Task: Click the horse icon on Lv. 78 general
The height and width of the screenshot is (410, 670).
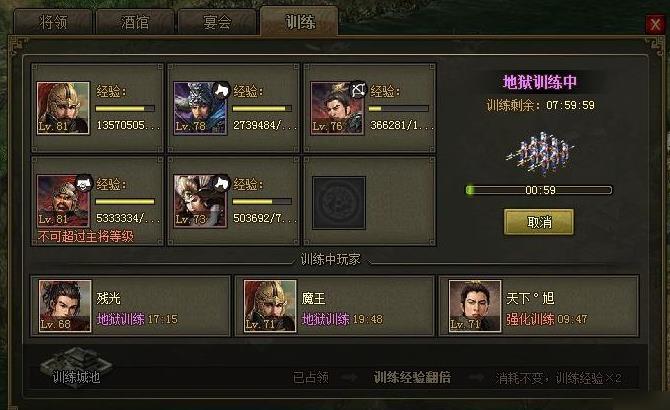Action: (222, 90)
